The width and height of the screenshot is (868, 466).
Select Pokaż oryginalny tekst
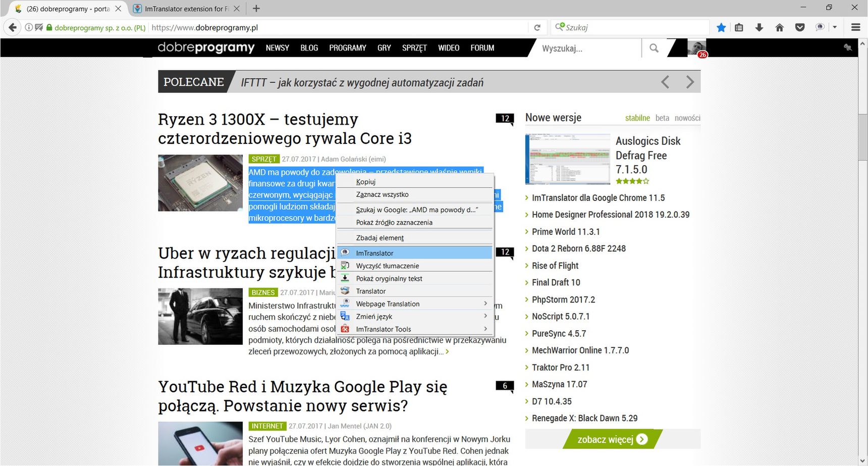(x=415, y=278)
